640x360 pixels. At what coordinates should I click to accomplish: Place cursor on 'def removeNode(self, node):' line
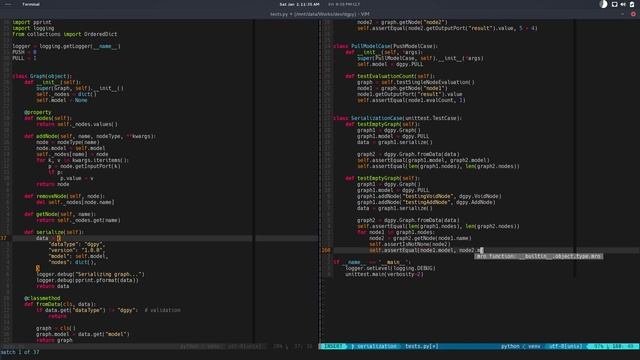(64, 196)
